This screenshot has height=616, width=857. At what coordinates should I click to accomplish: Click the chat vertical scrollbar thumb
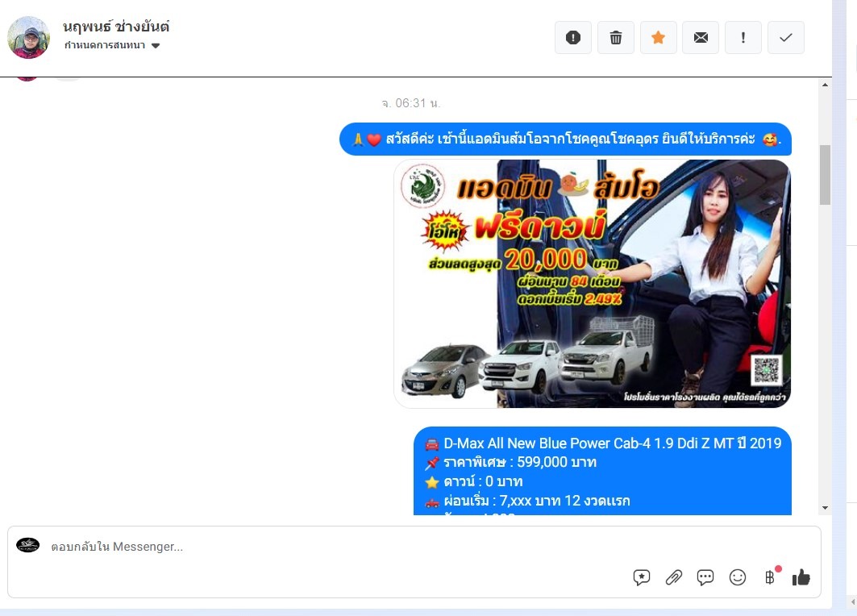[825, 175]
